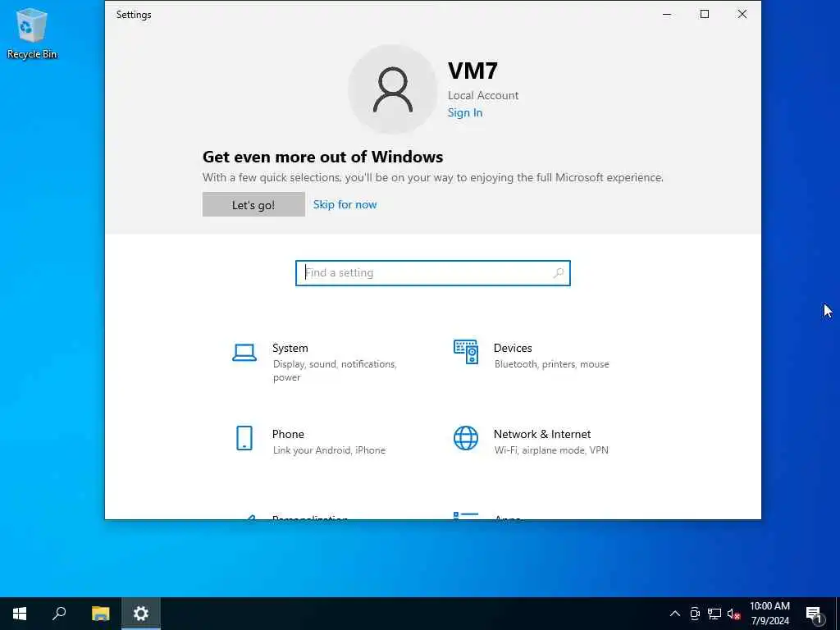Viewport: 840px width, 630px height.
Task: Minimize the Settings window
Action: [667, 15]
